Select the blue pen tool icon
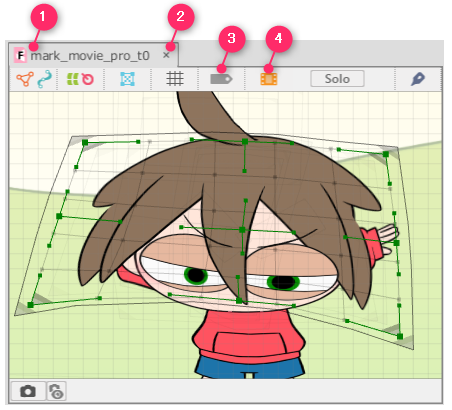 (x=418, y=79)
